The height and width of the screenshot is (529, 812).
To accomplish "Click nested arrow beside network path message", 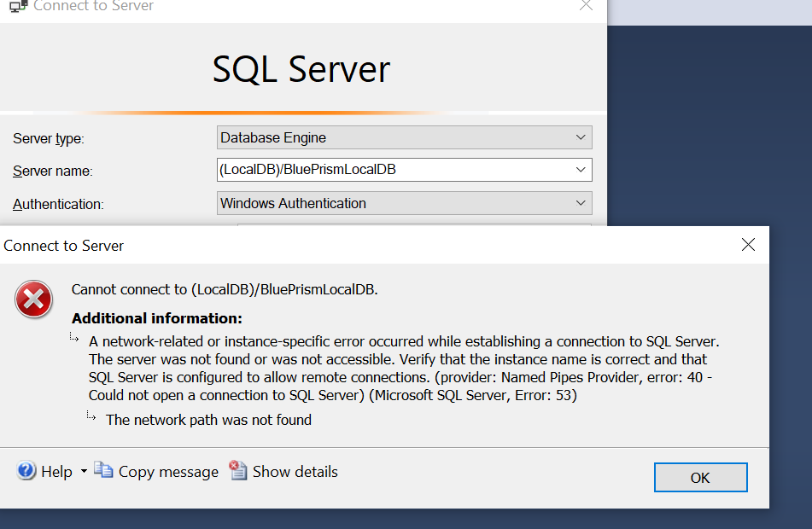I will click(91, 416).
